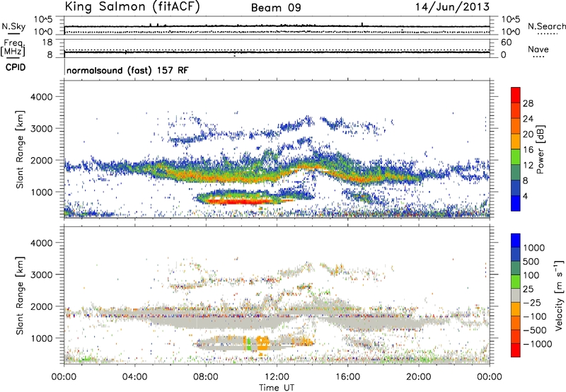The width and height of the screenshot is (566, 392).
Task: Click the 'Time UT' axis label
Action: 277,388
